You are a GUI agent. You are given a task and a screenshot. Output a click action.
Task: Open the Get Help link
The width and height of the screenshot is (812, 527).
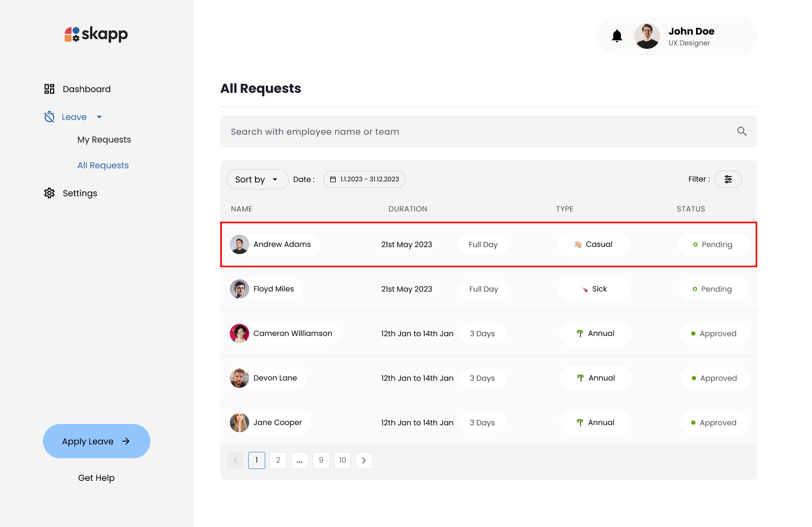point(97,478)
